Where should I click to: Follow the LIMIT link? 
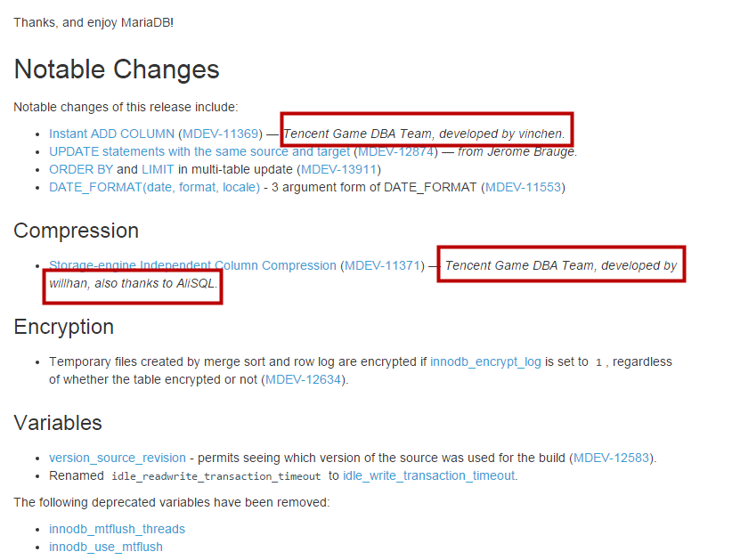point(158,169)
